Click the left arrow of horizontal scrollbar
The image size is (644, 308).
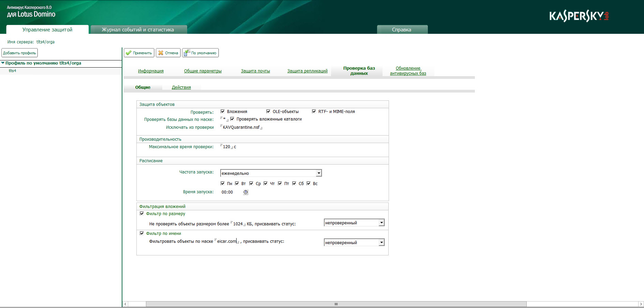click(125, 304)
